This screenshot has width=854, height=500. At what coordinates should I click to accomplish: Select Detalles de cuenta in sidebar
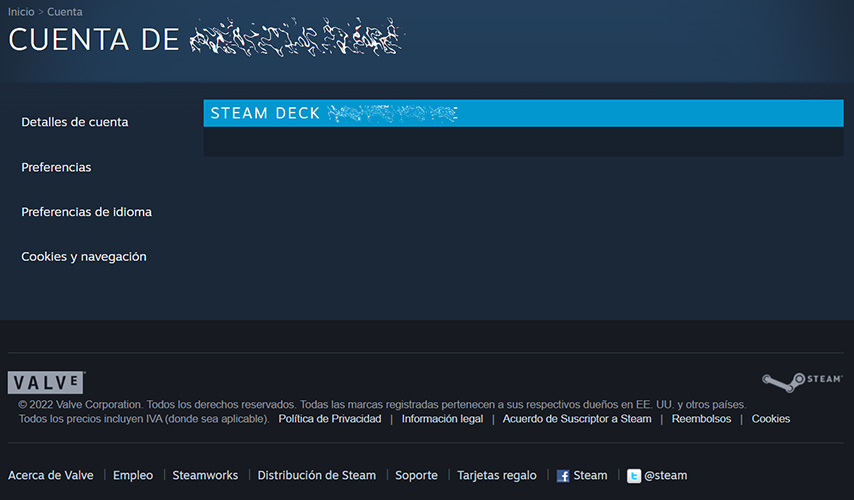pos(75,122)
